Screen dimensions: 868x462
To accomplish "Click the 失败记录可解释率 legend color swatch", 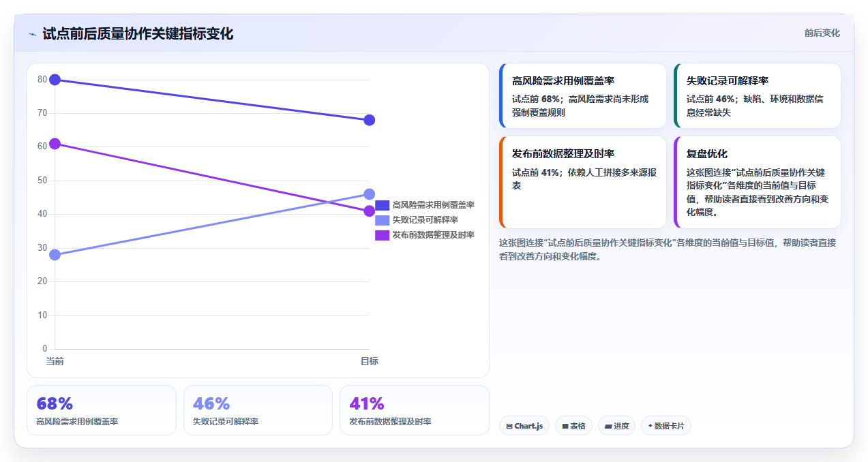I will pos(383,220).
